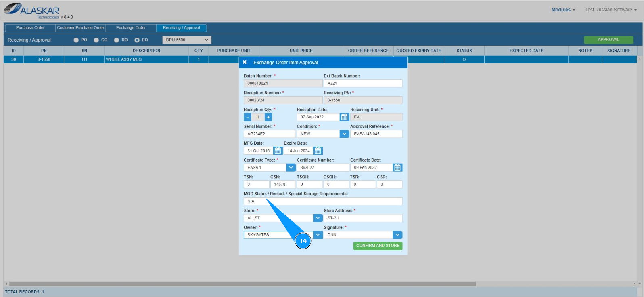Viewport: 644px width, 297px height.
Task: Open the Modules menu
Action: click(x=563, y=10)
